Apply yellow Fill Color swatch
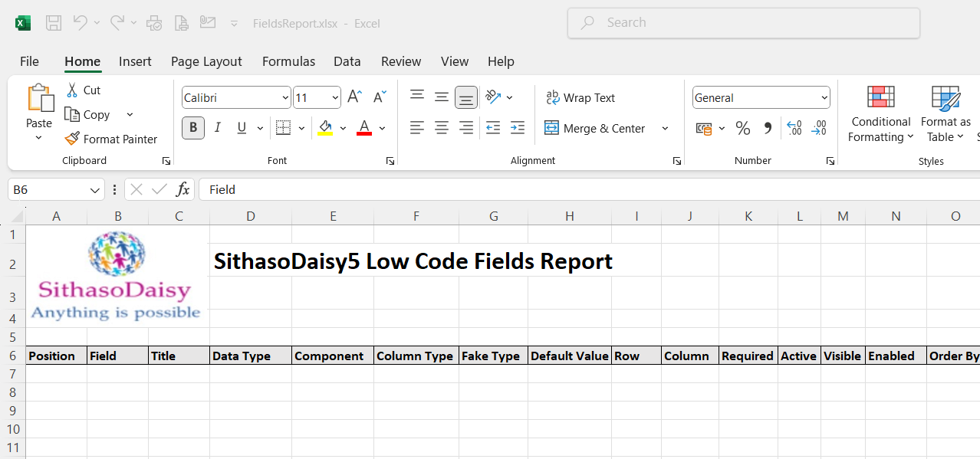This screenshot has width=980, height=459. [x=325, y=128]
